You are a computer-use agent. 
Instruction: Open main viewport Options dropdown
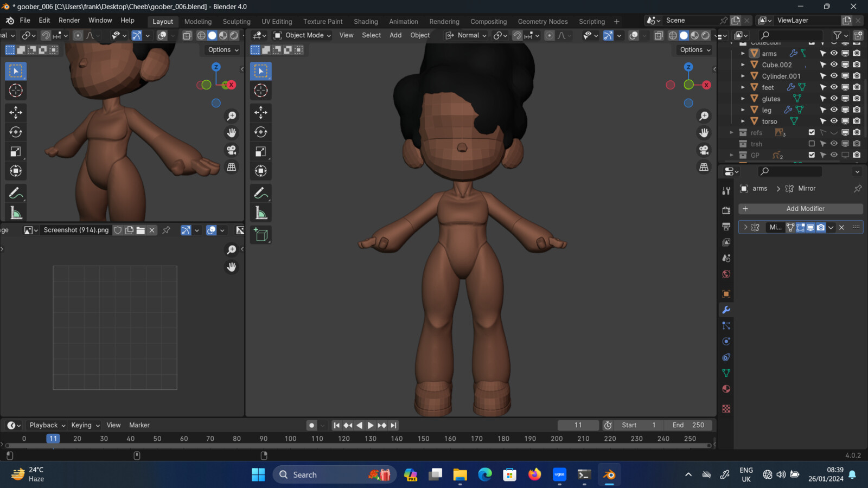point(695,50)
